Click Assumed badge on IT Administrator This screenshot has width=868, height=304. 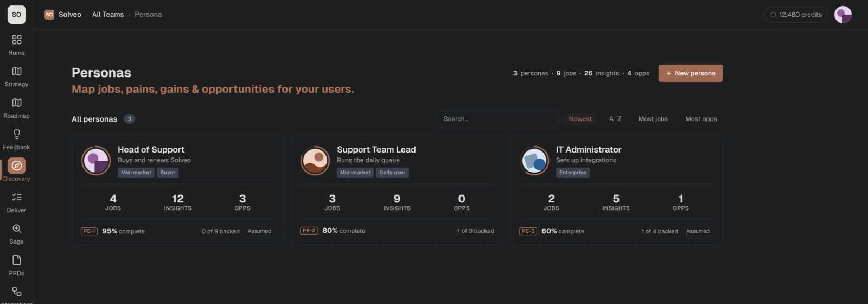tap(698, 231)
